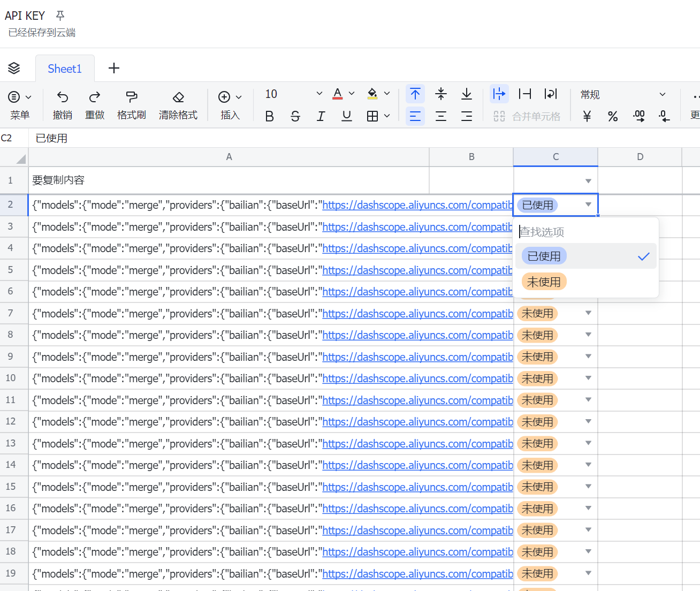
Task: Toggle italic text formatting
Action: (321, 116)
